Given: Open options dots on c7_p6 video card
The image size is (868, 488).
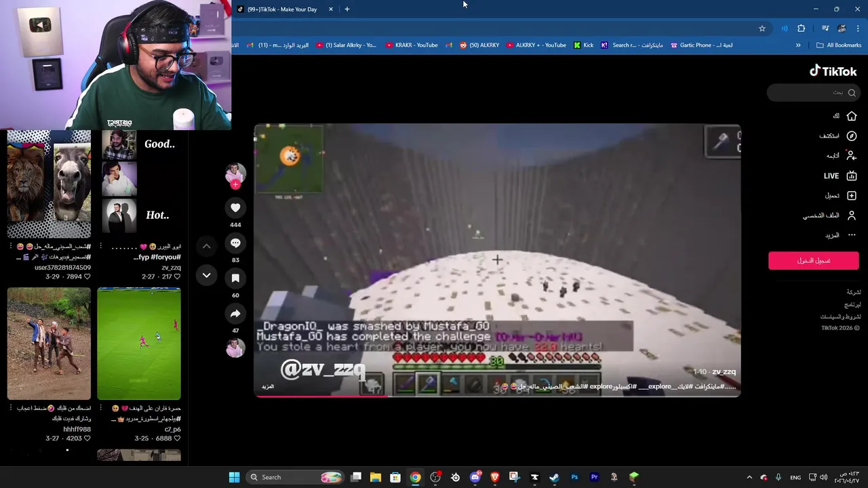Looking at the screenshot, I should pyautogui.click(x=101, y=408).
